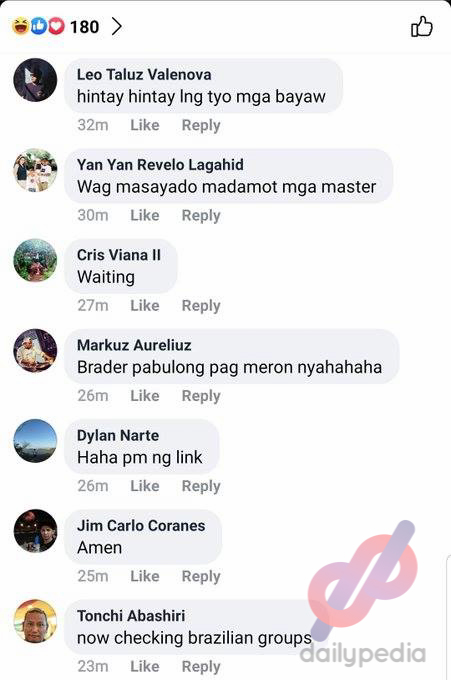This screenshot has width=451, height=680.
Task: Like Dylan Narte's "Haha pm ng link" comment
Action: pyautogui.click(x=145, y=486)
